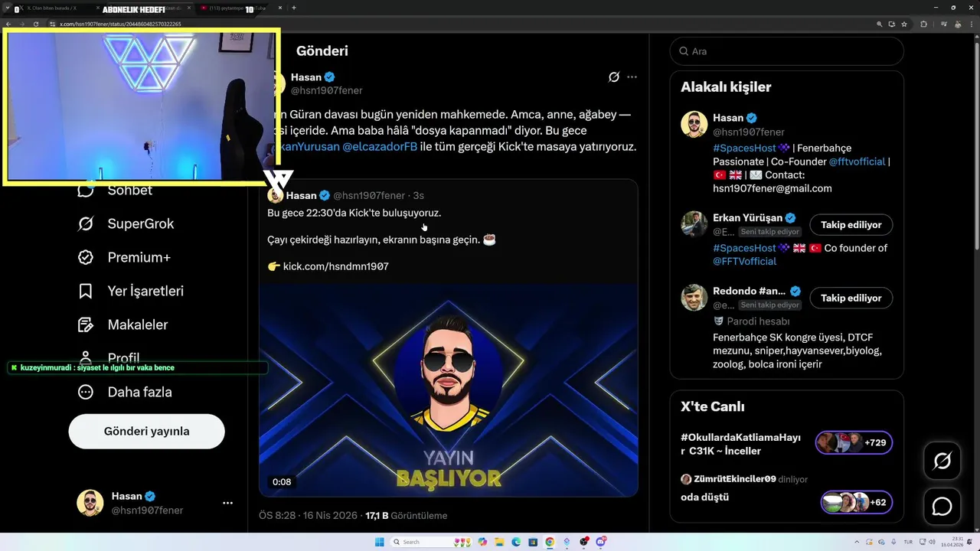Open the @fftvofficial link in Hasan's bio

click(857, 161)
